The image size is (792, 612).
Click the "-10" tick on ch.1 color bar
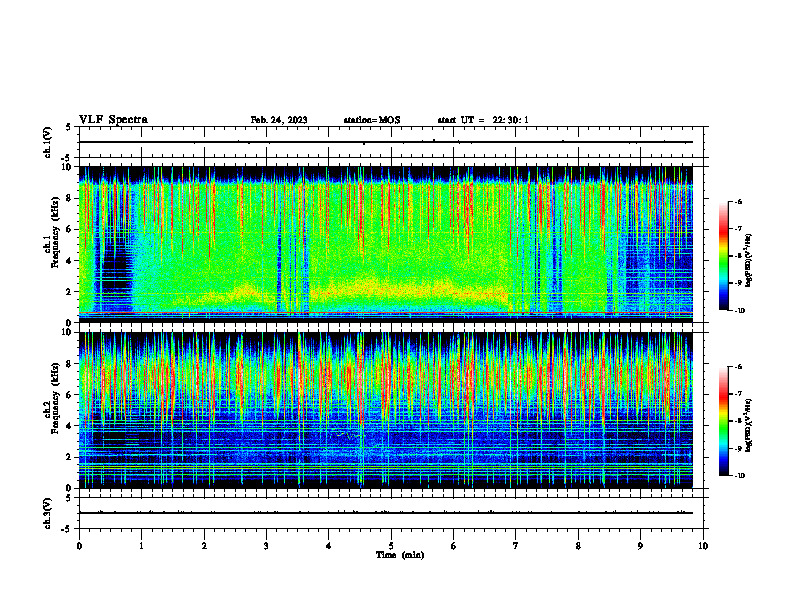coord(739,311)
